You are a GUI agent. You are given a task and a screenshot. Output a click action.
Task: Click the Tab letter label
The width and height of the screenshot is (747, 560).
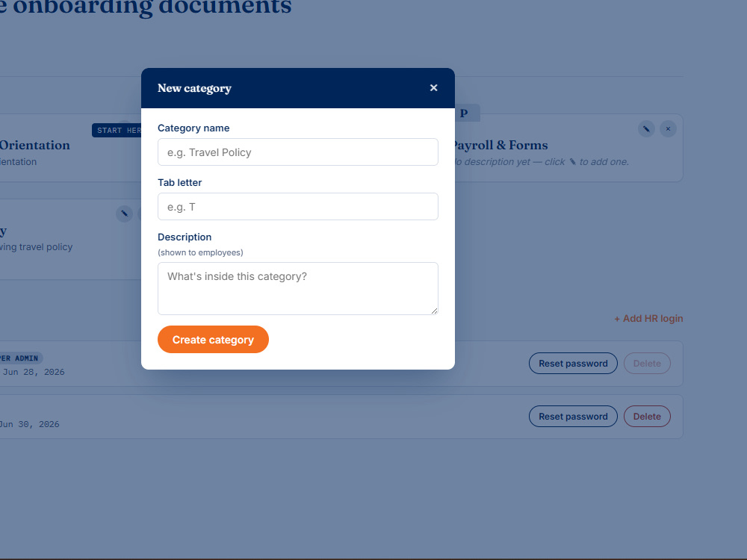(179, 182)
